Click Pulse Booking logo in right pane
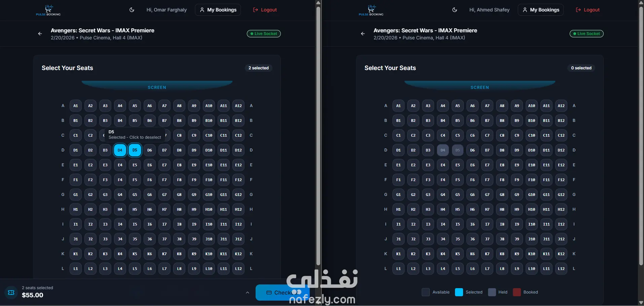This screenshot has width=644, height=306. point(371,10)
